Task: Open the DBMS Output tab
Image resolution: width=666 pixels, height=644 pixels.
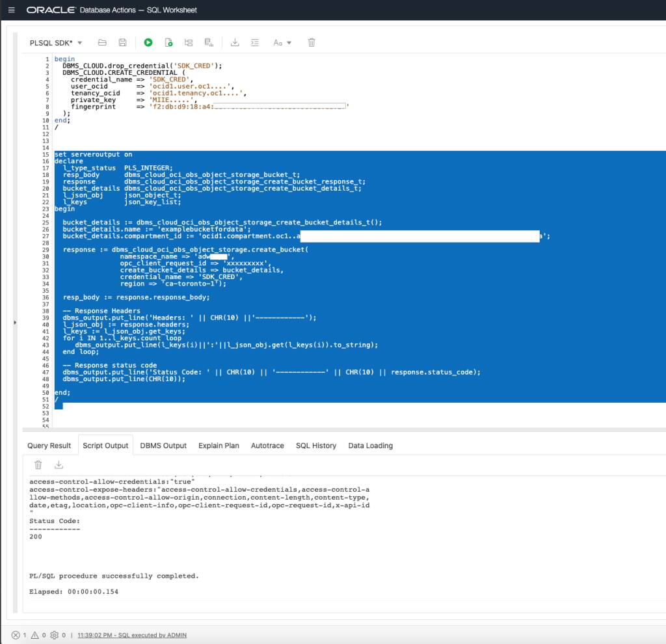Action: pos(163,446)
